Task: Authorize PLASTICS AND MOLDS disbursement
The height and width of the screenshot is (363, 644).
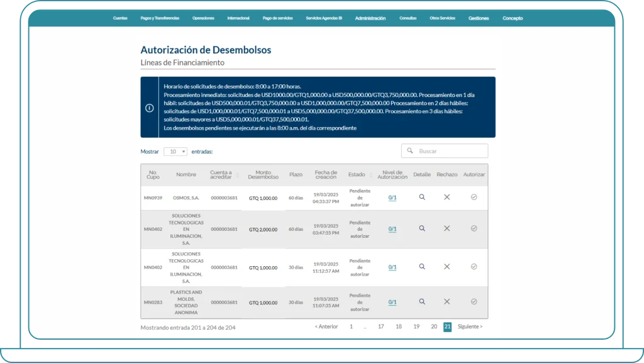Action: pos(474,301)
